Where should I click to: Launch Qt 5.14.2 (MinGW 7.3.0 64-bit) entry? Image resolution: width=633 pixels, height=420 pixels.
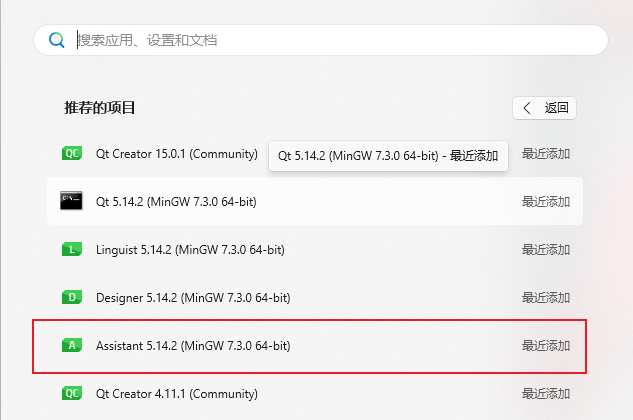[x=315, y=201]
